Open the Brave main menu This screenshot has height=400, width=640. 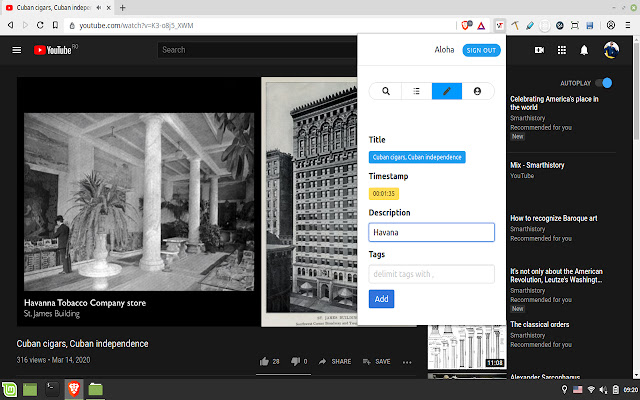628,25
